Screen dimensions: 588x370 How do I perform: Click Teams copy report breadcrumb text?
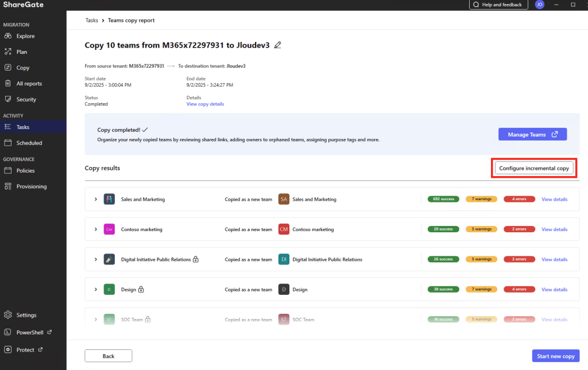click(131, 20)
